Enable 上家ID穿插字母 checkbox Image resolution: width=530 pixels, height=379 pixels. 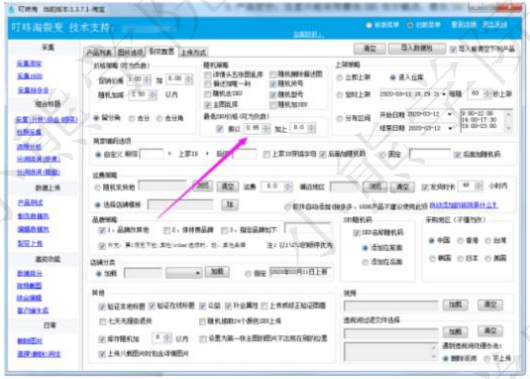[266, 155]
